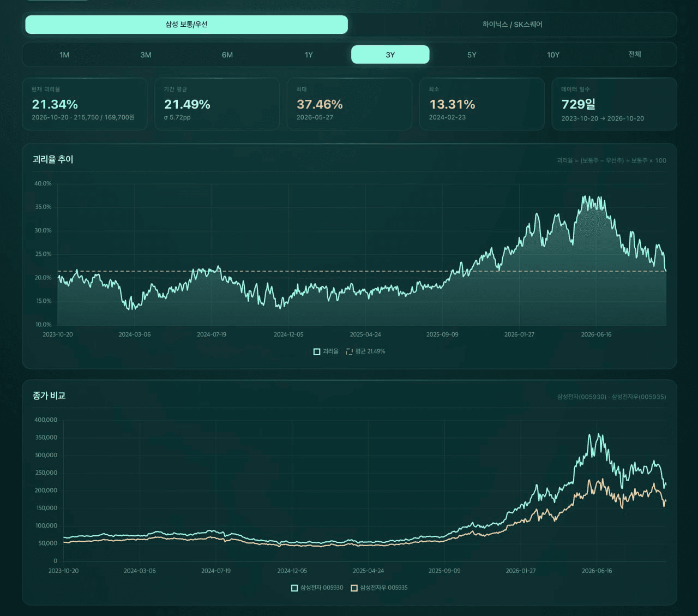Click the 삼성전자 005930 legend swatch
Viewport: 698px width, 616px height.
point(294,588)
